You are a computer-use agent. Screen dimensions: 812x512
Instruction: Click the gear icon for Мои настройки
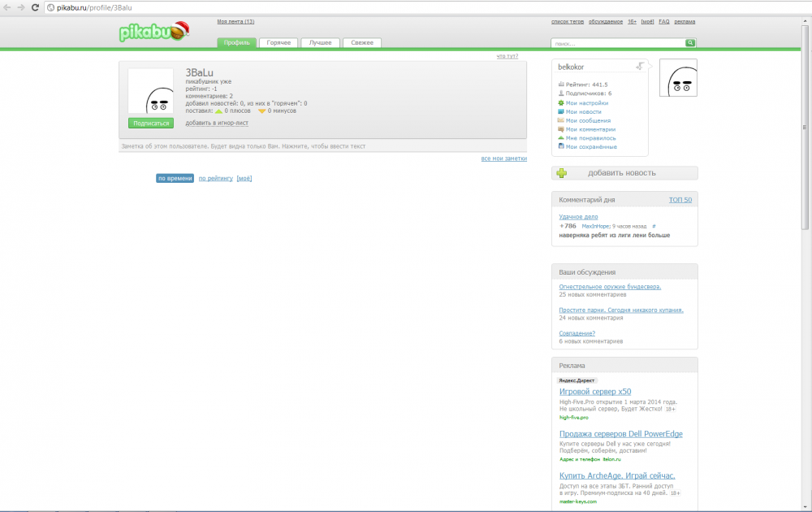click(x=561, y=103)
